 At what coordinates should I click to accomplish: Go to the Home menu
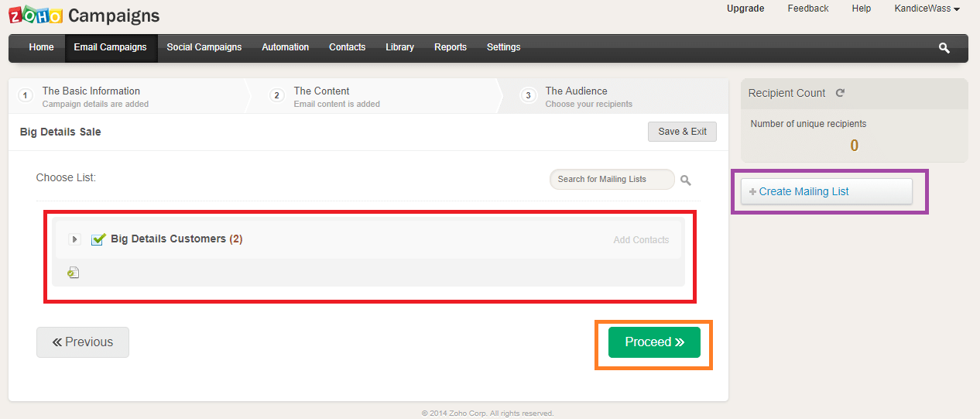42,47
